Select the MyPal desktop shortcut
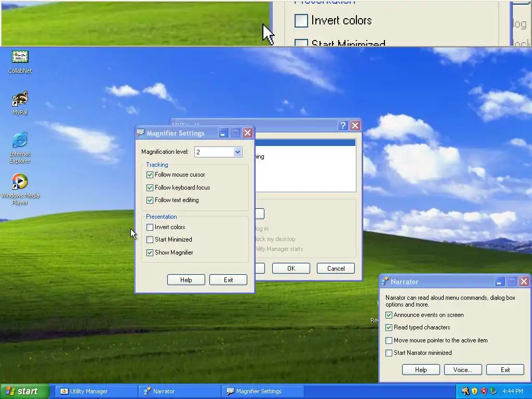Viewport: 532px width, 399px height. (20, 103)
